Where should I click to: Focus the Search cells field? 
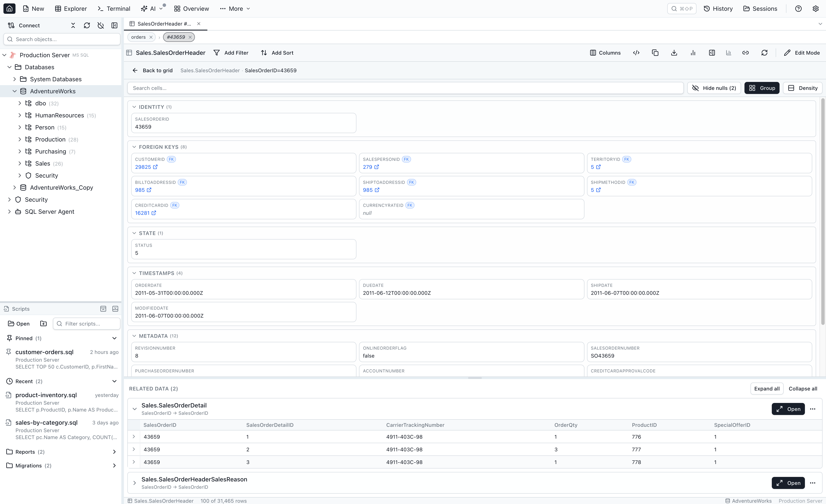[x=405, y=88]
